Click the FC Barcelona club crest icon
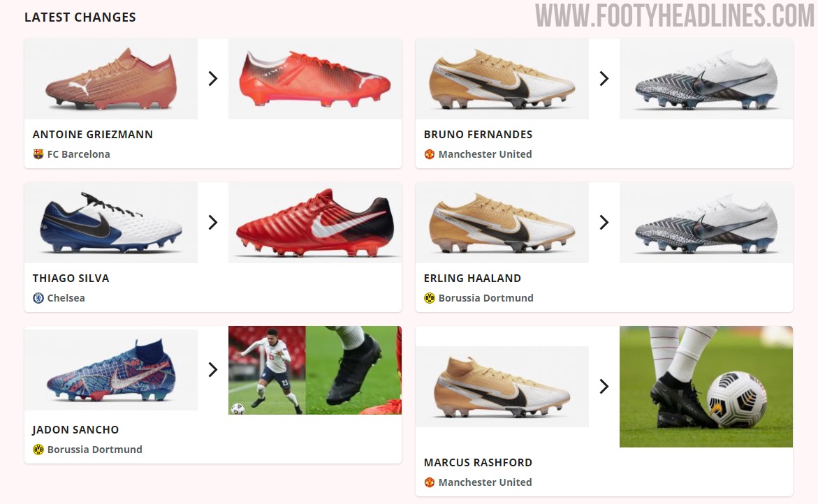 click(x=38, y=154)
